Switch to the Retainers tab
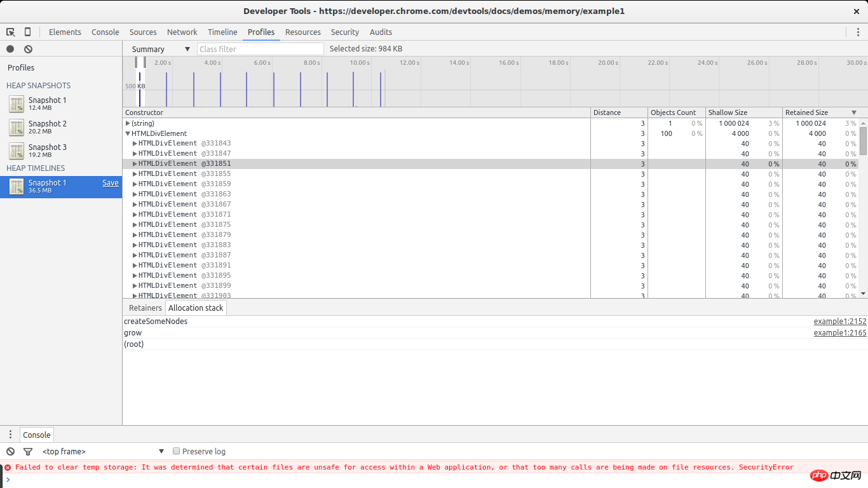The image size is (868, 488). pos(146,308)
